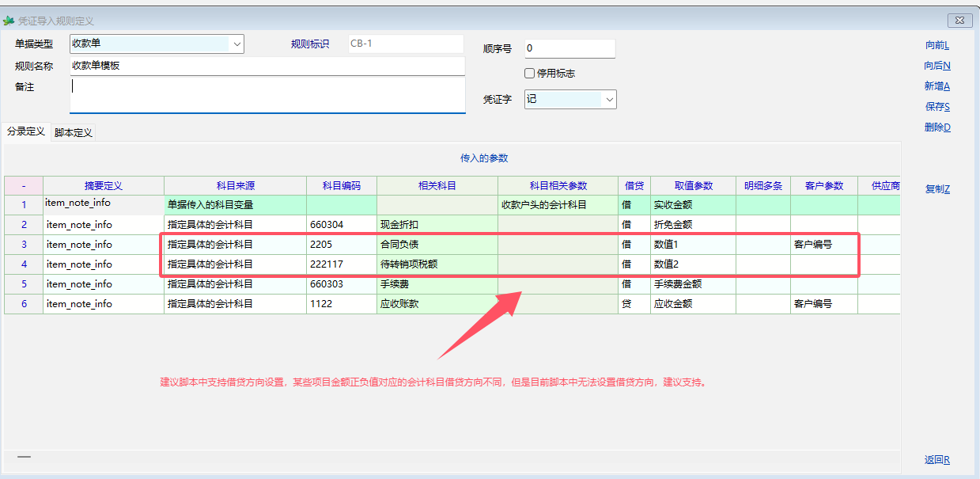The image size is (980, 479).
Task: Click the 规则名称 input field
Action: (x=267, y=67)
